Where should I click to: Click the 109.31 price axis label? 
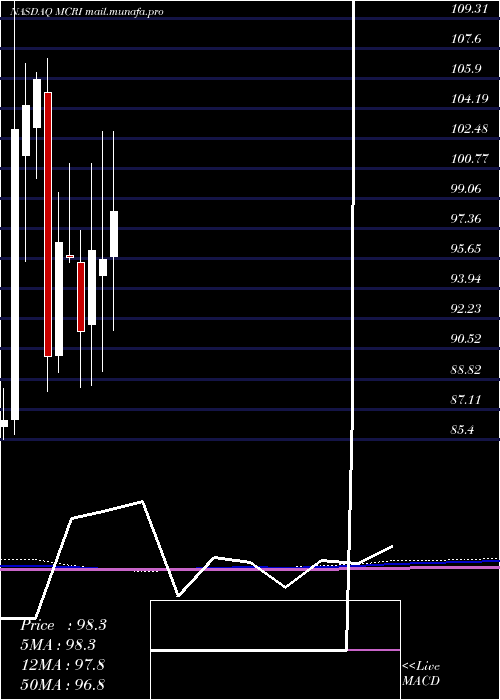(x=469, y=8)
